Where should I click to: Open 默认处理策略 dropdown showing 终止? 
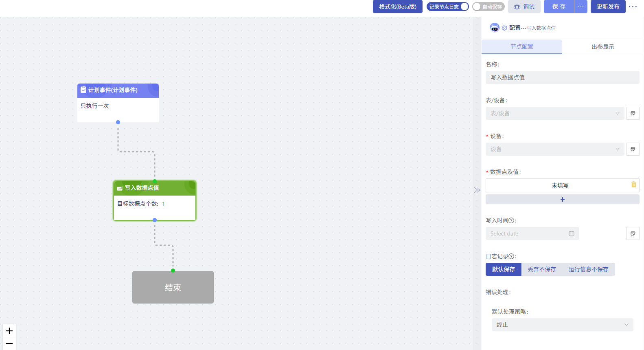tap(562, 325)
